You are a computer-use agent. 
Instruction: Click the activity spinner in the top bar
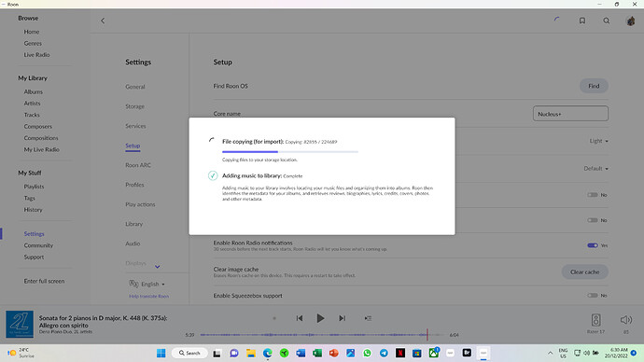point(557,20)
